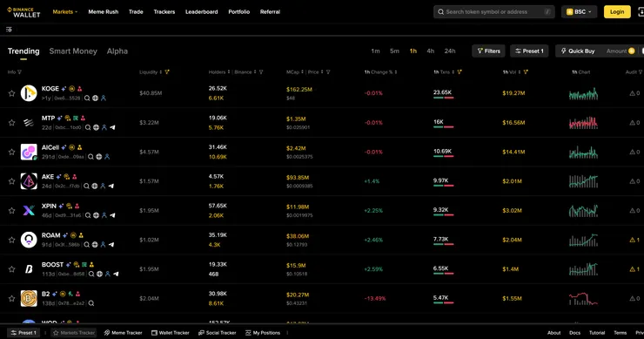Open Meme Tracker in bottom bar

point(123,333)
